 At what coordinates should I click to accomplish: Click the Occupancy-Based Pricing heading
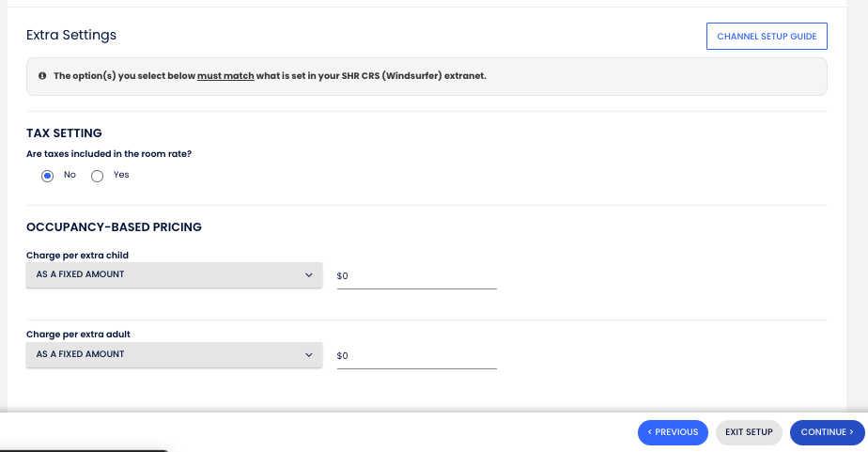114,227
